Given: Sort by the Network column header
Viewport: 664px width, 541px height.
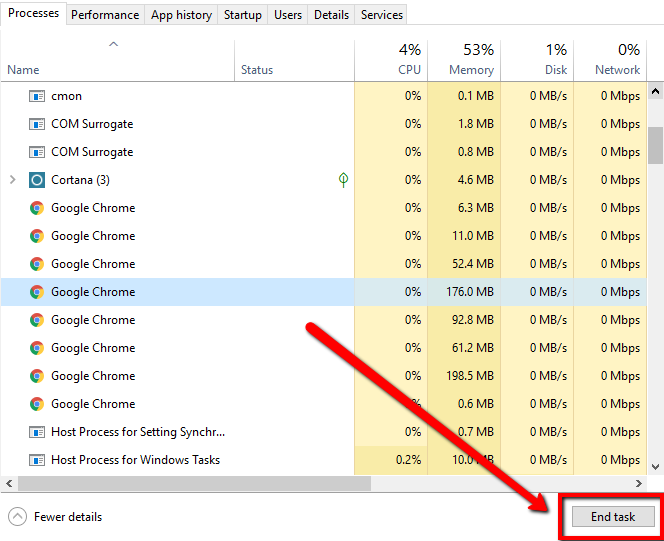Looking at the screenshot, I should point(610,60).
